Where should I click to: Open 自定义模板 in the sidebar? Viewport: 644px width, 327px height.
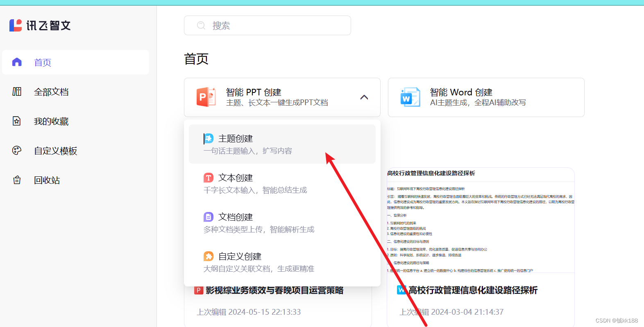(76, 151)
